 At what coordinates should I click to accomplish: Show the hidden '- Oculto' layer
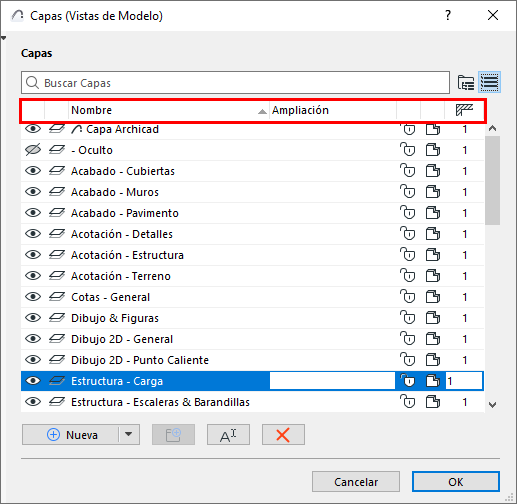tap(33, 150)
